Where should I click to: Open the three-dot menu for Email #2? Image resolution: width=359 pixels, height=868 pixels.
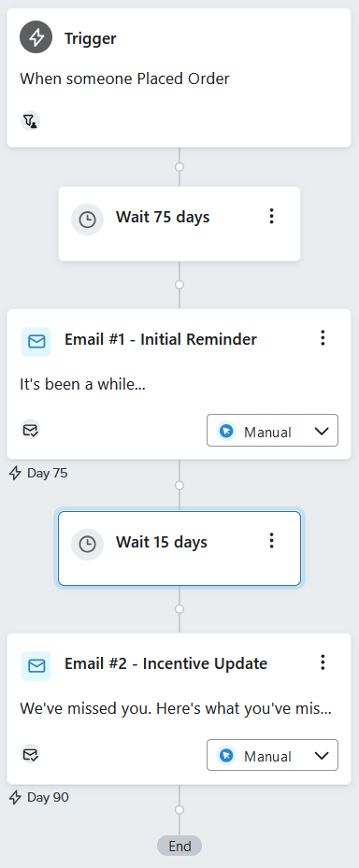[323, 662]
